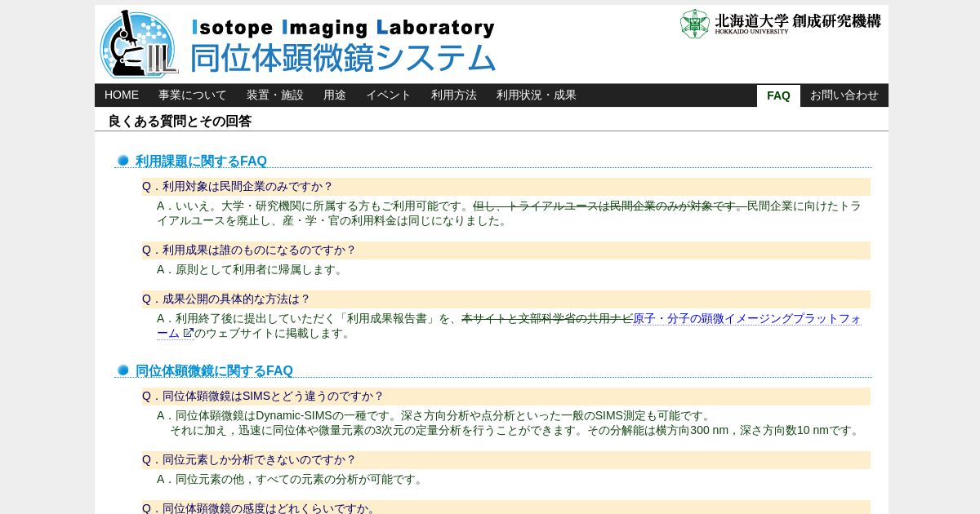Click the blue bullet beside 同位体顕微鏡に関するFAQ
This screenshot has height=514, width=980.
pos(123,370)
